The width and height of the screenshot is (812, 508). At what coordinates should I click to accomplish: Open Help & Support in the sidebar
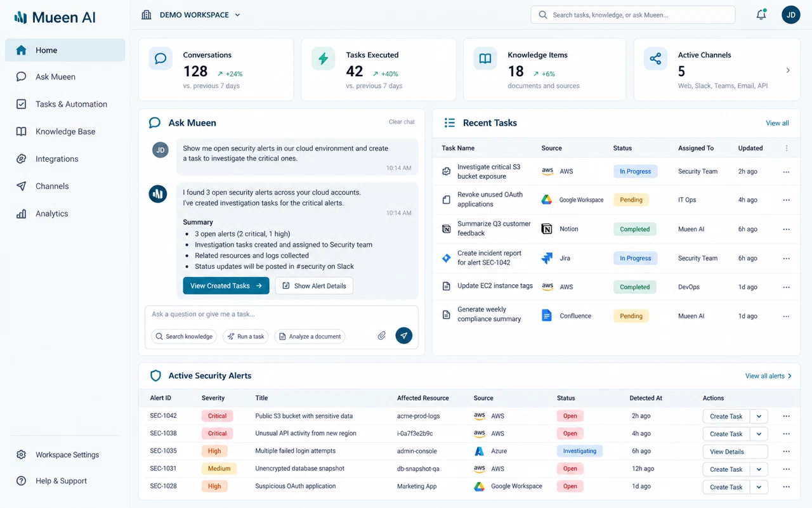65,481
